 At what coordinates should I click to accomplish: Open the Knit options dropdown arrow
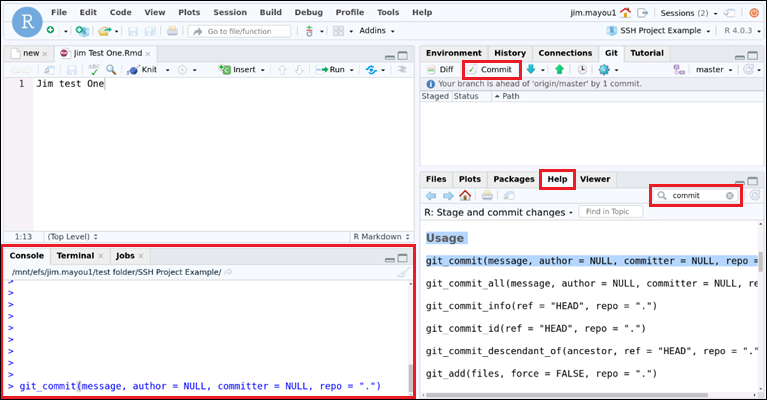click(x=167, y=70)
